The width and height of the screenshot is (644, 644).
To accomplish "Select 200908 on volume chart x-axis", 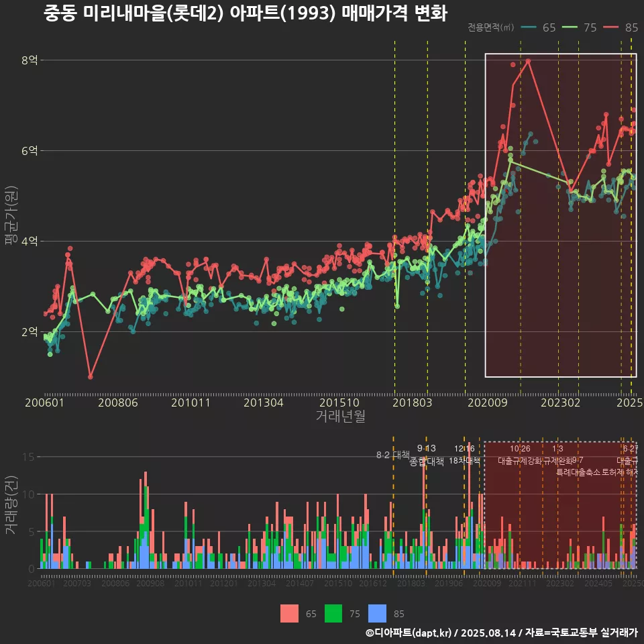I will pos(150,583).
